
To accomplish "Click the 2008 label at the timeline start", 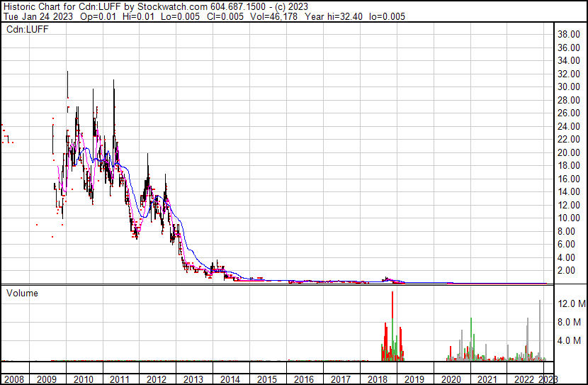I will point(14,379).
